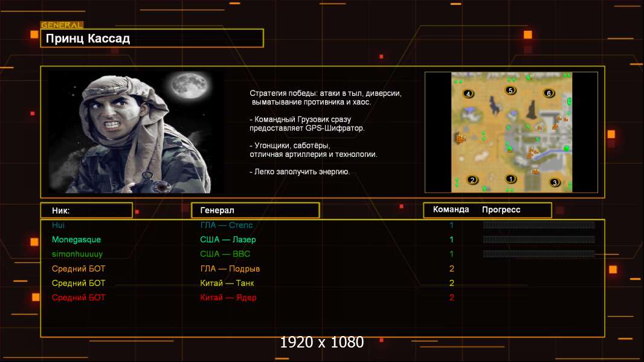
Task: Click Monegasque's loading progress bar
Action: (x=539, y=240)
